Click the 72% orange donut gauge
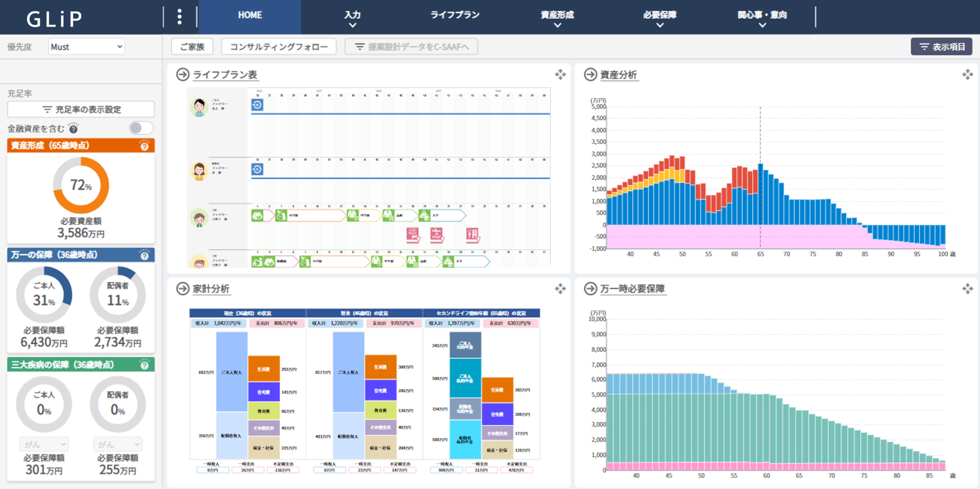Screen dimensions: 980x489 (x=81, y=185)
